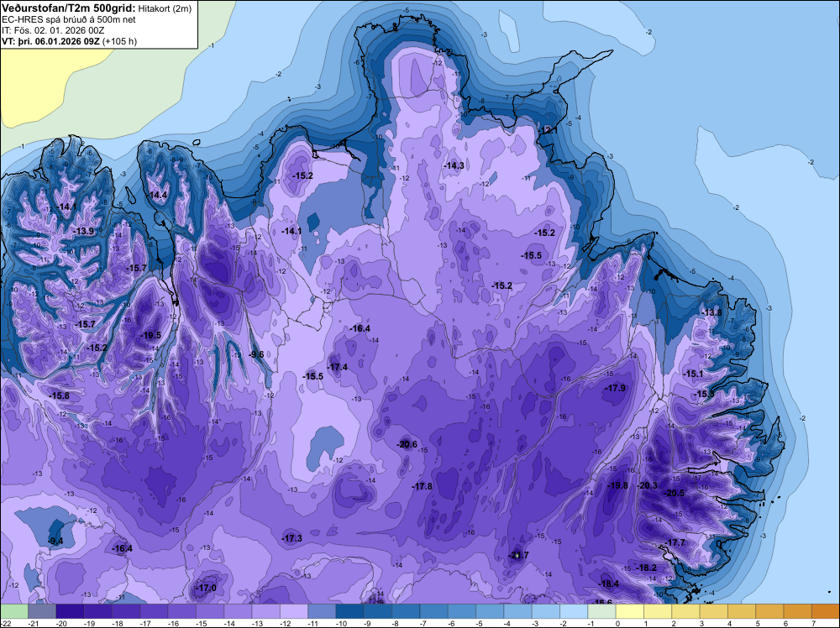Screen dimensions: 840x628
Task: Click the map title 'Veðurstofan/T2m 500grid'
Action: click(x=69, y=8)
